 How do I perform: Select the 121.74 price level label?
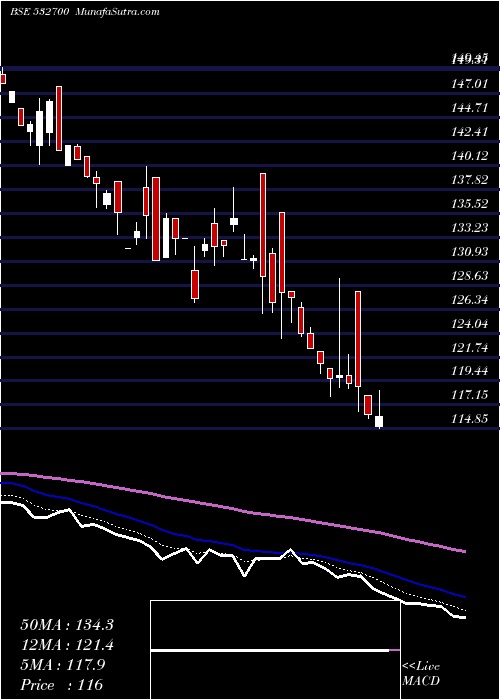tap(469, 348)
